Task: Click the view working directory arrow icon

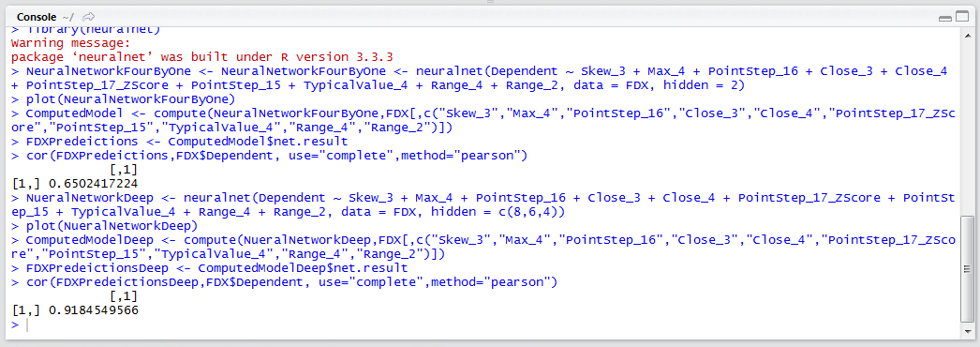Action: [x=89, y=16]
